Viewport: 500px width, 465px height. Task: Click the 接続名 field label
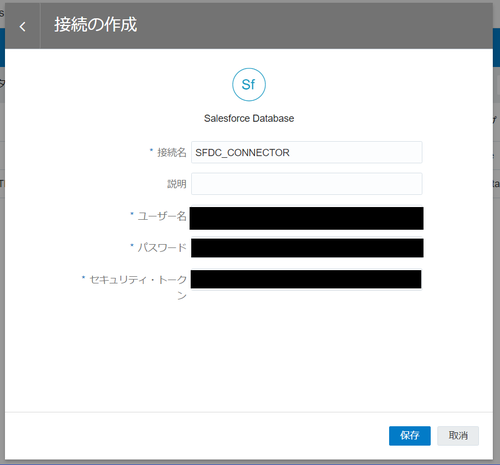172,152
